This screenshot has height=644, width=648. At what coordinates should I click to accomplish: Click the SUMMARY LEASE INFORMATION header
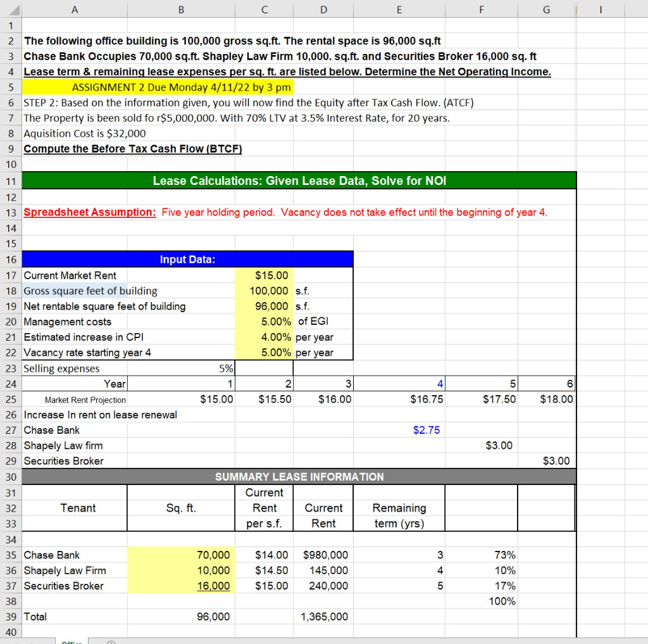point(299,477)
